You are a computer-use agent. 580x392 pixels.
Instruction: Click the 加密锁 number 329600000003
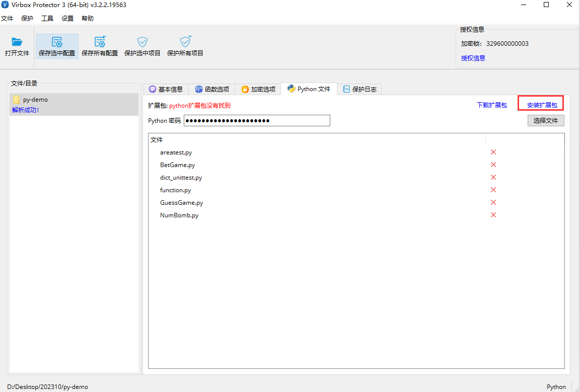(507, 44)
